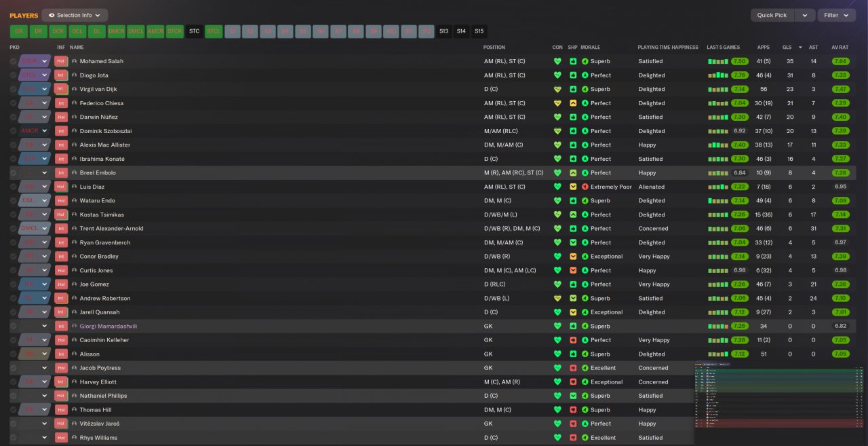
Task: Select the S13 substitute slot
Action: [x=443, y=31]
